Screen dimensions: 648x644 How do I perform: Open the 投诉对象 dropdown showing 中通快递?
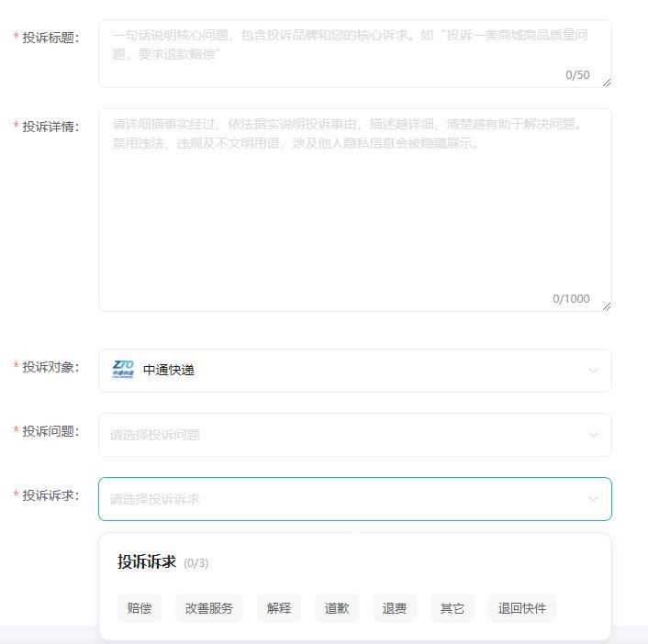coord(354,371)
